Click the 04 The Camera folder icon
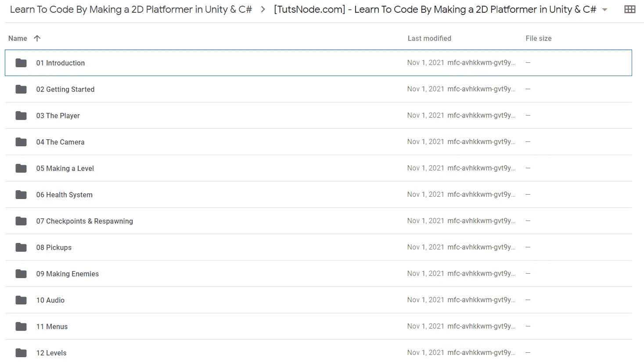The image size is (644, 362). [x=21, y=142]
